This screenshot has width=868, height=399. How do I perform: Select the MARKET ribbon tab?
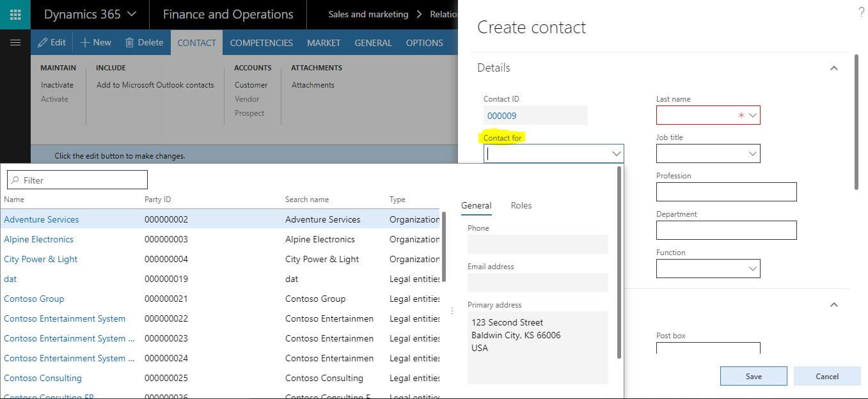point(324,43)
